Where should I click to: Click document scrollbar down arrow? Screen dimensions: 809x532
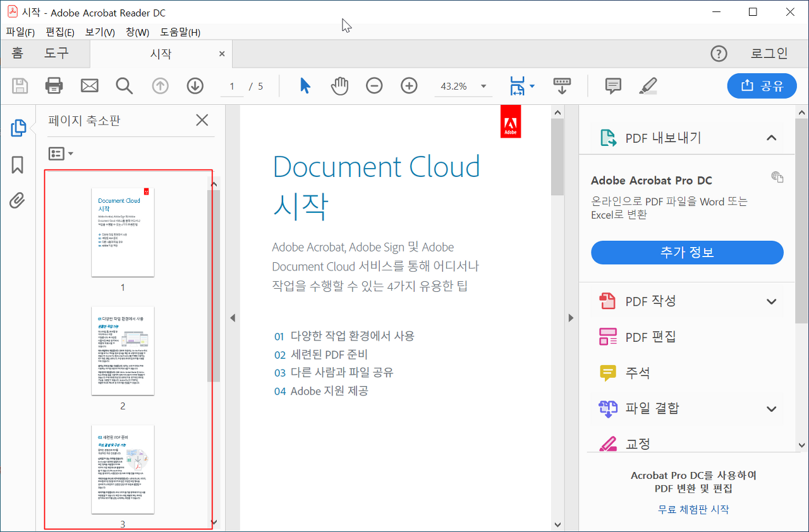(x=557, y=524)
